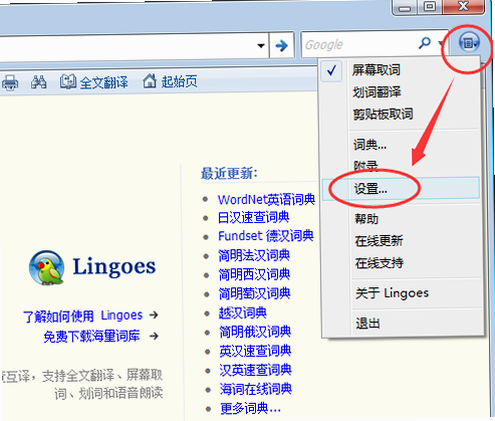The width and height of the screenshot is (495, 421).
Task: Open the WordNet英语词典 link
Action: coord(266,200)
